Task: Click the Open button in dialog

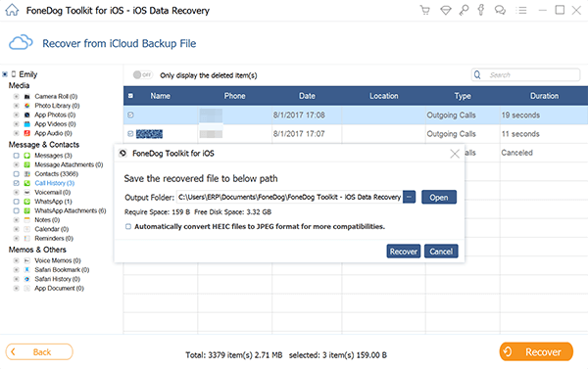Action: pos(439,197)
